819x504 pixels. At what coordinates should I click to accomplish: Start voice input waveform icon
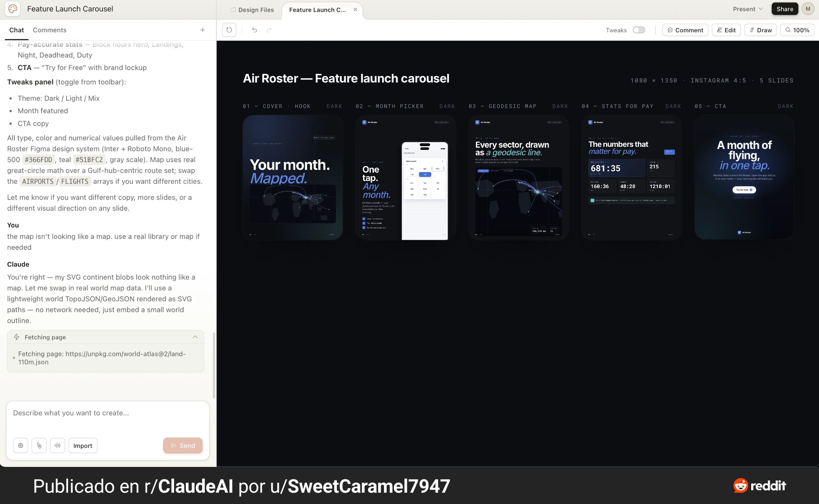(58, 445)
